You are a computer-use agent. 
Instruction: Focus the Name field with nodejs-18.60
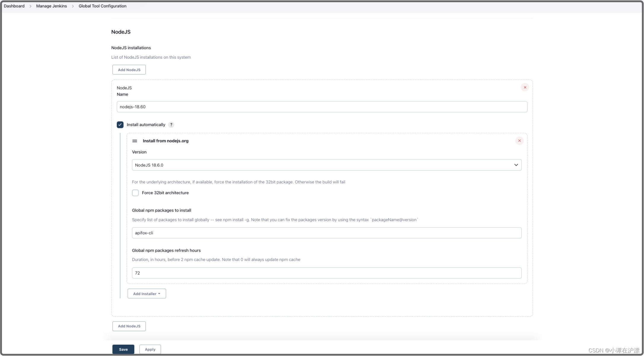322,107
